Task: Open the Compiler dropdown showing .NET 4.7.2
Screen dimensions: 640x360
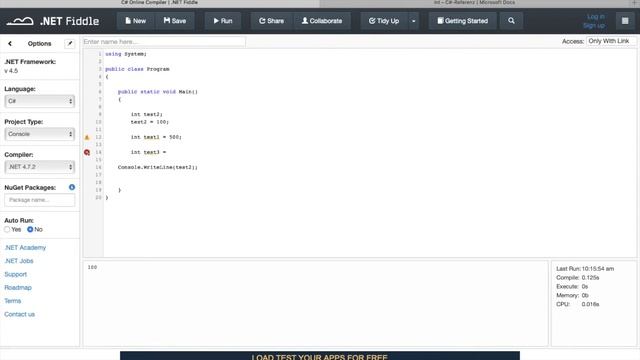Action: coord(40,167)
